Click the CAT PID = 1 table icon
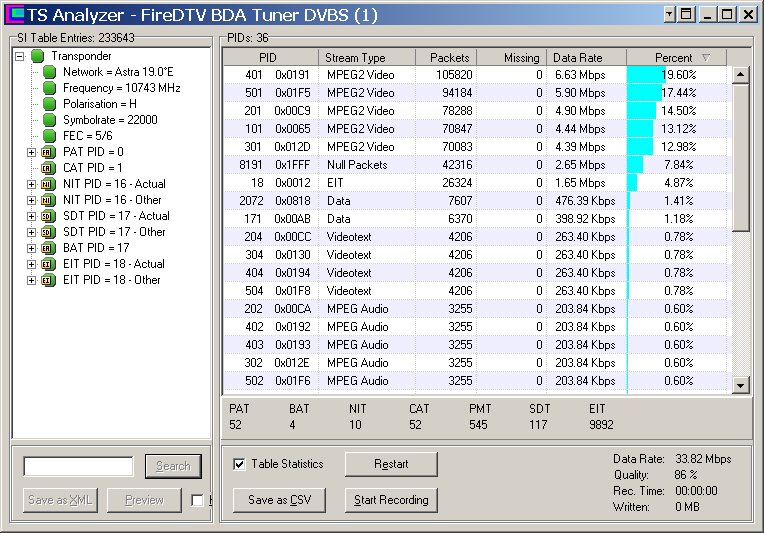Image resolution: width=764 pixels, height=533 pixels. click(x=47, y=168)
